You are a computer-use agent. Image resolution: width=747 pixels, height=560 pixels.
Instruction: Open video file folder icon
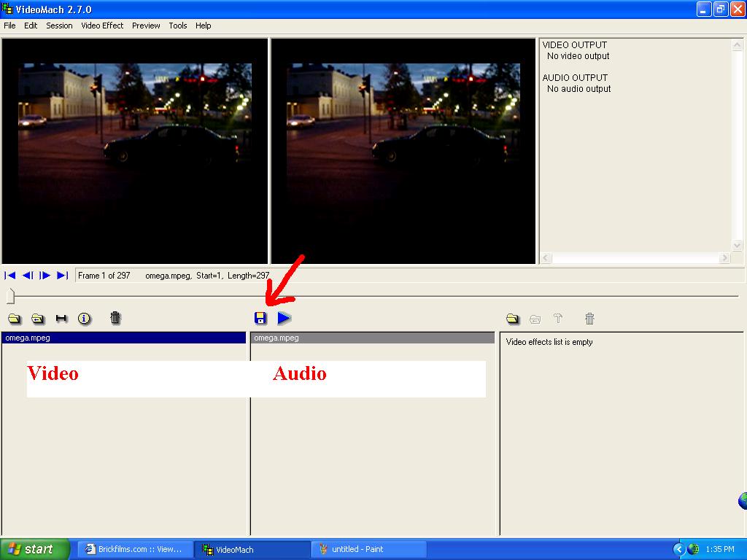[x=15, y=319]
